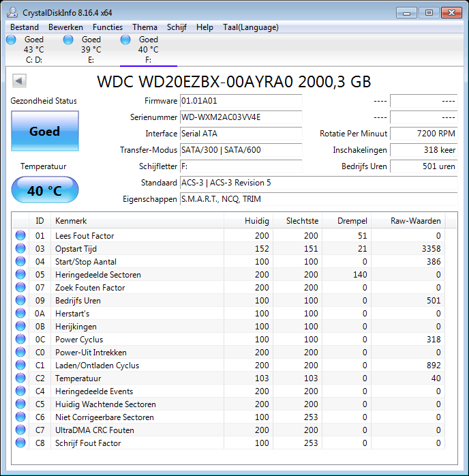
Task: Click the Transfer-Modus field SATA/300 | SATA/600
Action: click(x=241, y=150)
